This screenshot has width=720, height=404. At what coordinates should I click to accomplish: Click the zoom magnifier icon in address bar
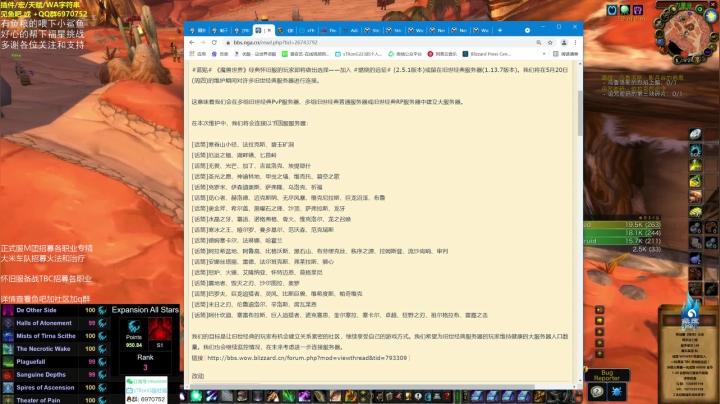coord(539,43)
